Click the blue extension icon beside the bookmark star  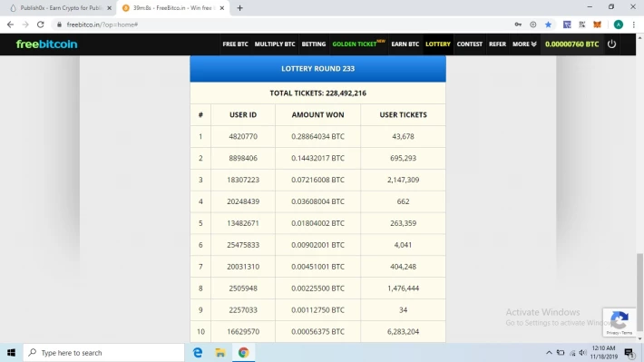[567, 24]
